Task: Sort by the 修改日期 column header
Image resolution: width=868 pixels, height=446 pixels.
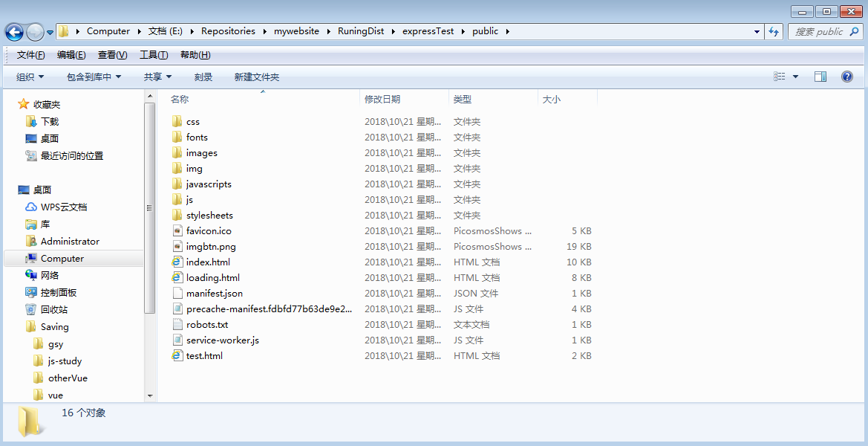Action: click(382, 99)
